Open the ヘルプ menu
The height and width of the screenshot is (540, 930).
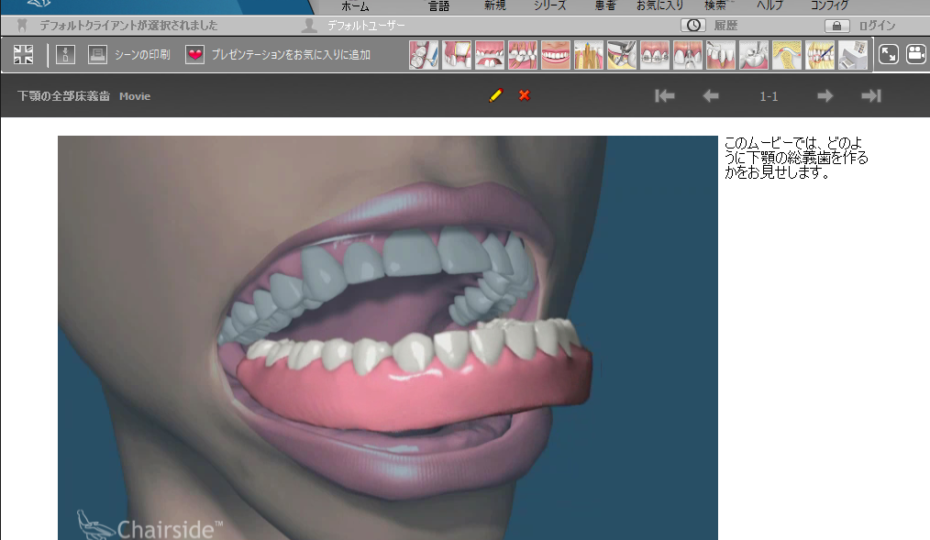770,6
